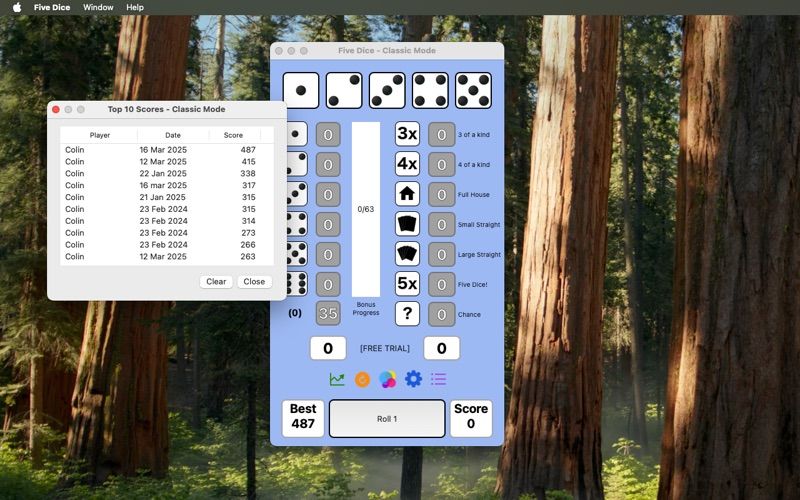Select the rolled die showing three
Viewport: 800px width, 500px height.
click(387, 90)
